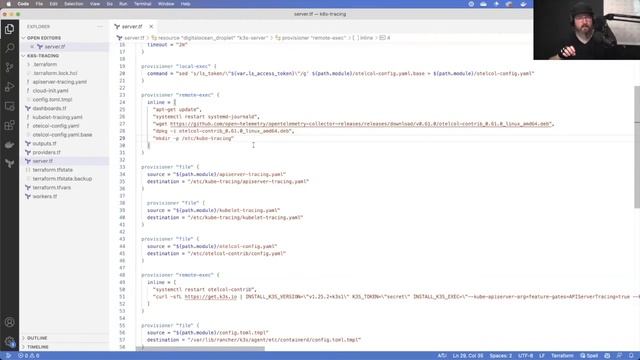The image size is (640, 360).
Task: Open the Search view in activity bar
Action: [9, 48]
